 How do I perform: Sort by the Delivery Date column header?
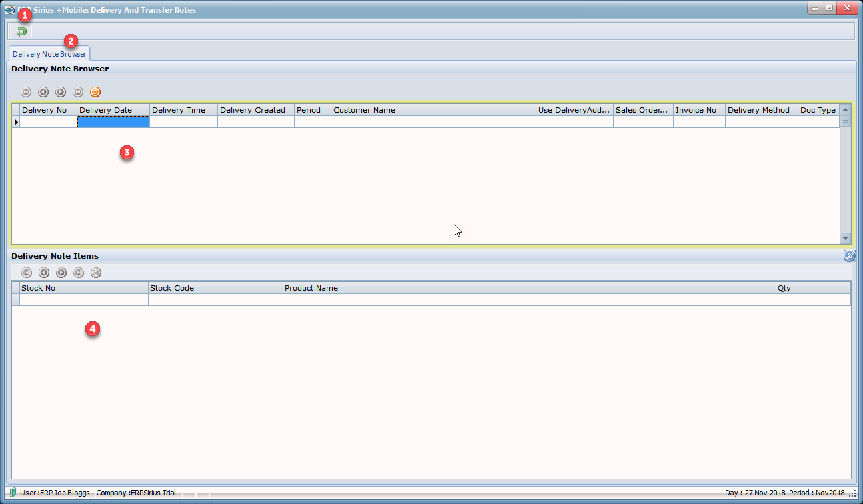(x=113, y=110)
